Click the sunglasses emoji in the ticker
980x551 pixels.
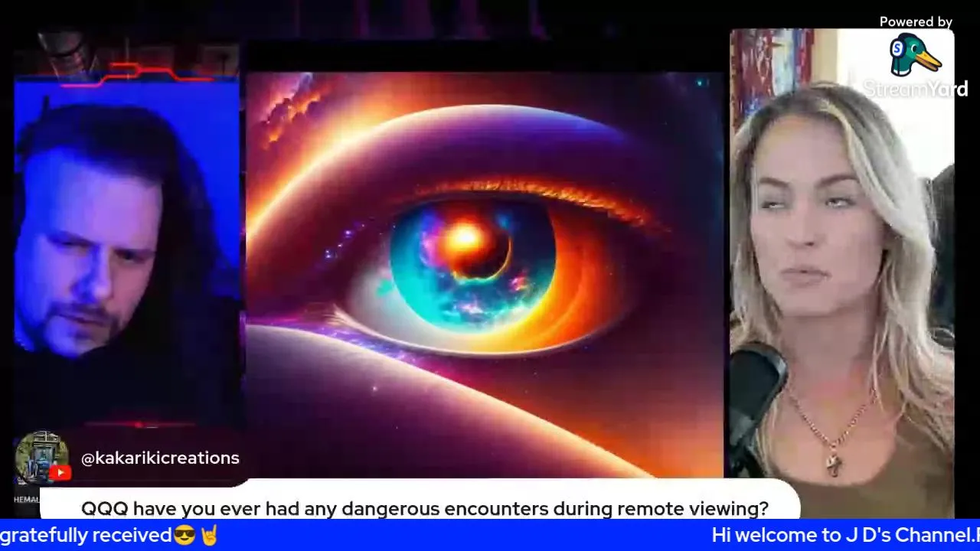click(185, 535)
